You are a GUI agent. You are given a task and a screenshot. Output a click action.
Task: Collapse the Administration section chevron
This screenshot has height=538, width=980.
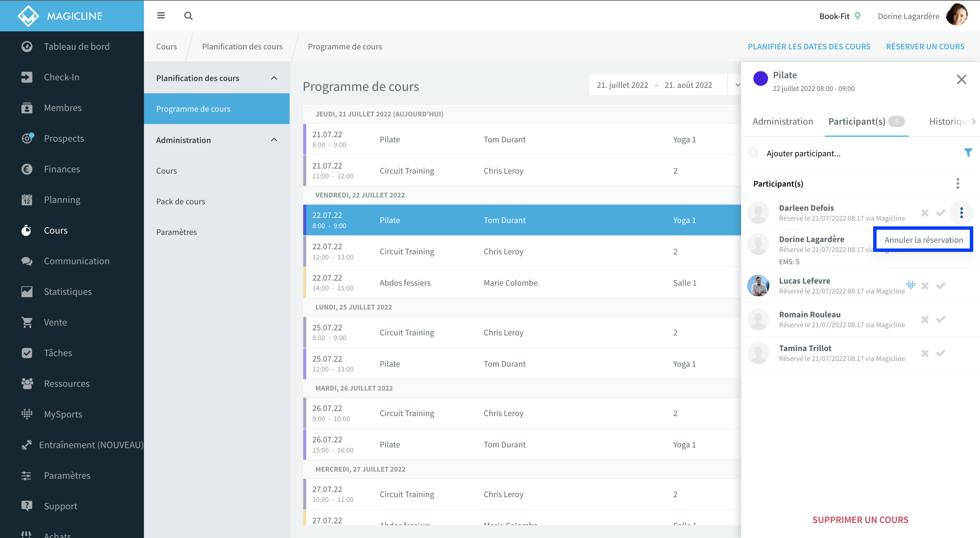[x=274, y=140]
